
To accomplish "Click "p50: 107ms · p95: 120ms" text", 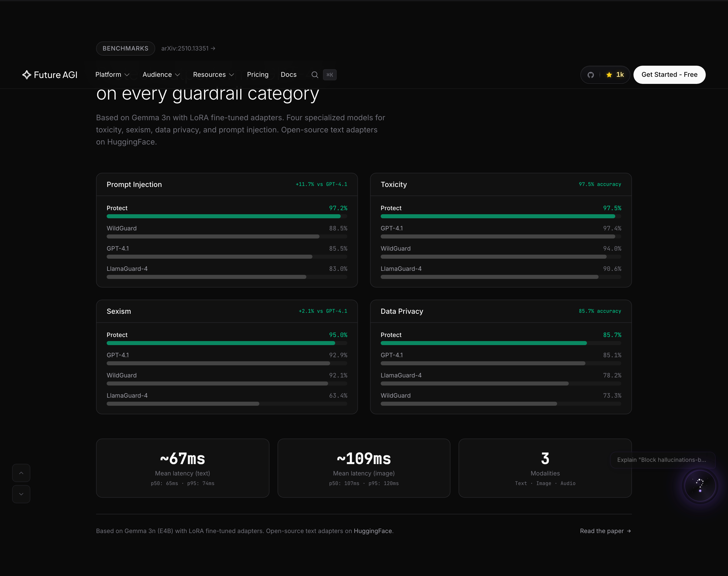I will [364, 483].
